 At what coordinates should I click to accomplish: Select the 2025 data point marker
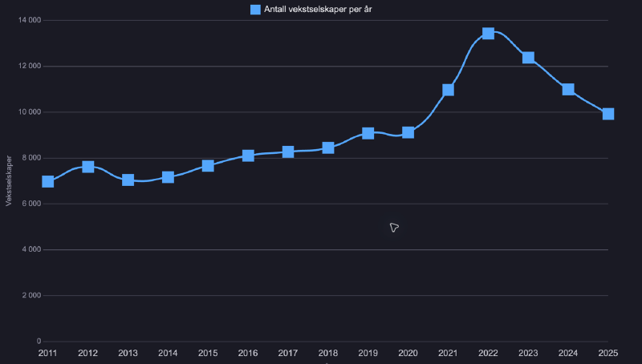pyautogui.click(x=608, y=114)
